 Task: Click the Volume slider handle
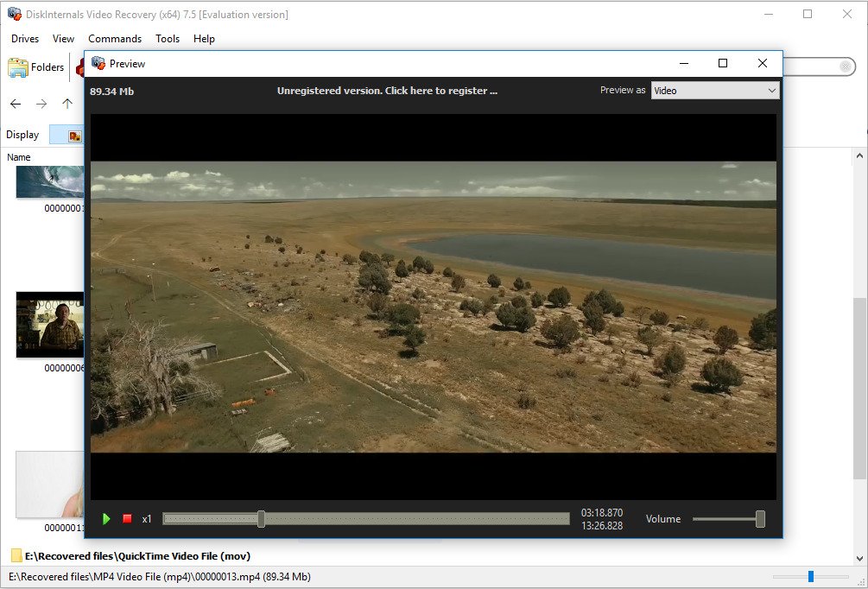coord(760,519)
